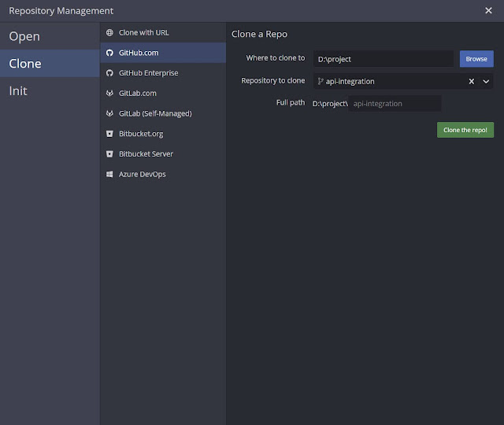Click the Bitbucket Server bucket icon
Viewport: 504px width, 425px height.
[x=109, y=154]
